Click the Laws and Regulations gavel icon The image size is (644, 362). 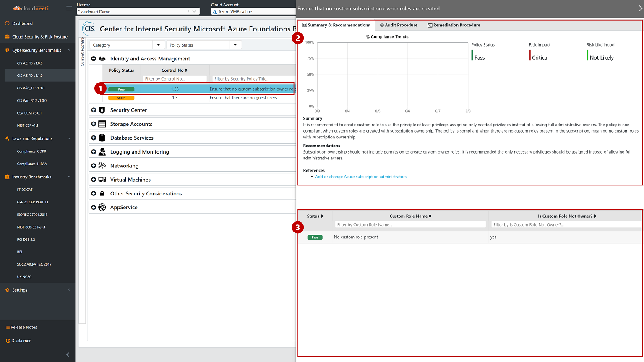click(x=7, y=138)
